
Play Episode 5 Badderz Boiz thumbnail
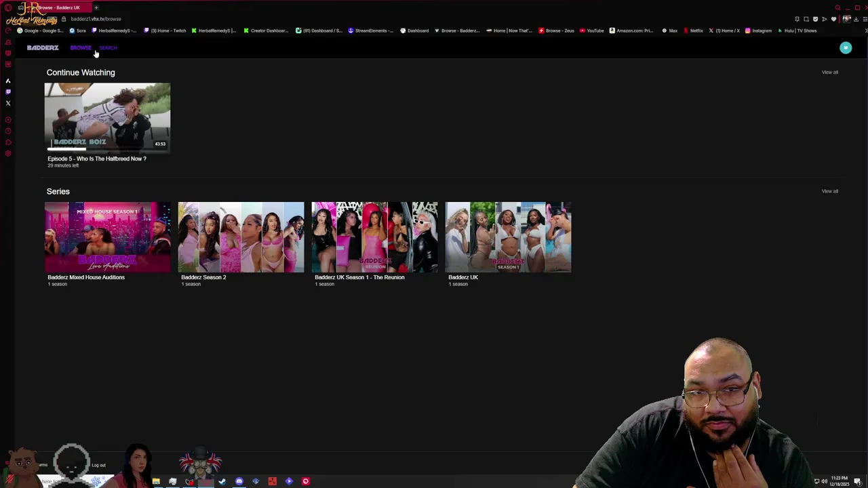[x=107, y=117]
